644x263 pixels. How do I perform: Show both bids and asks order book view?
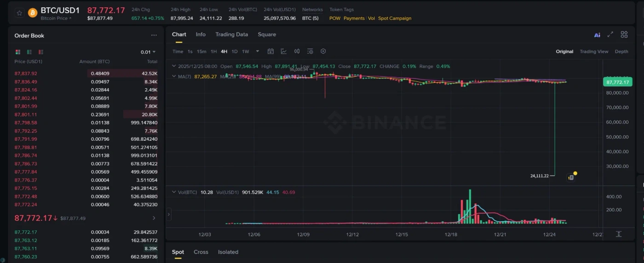[18, 52]
